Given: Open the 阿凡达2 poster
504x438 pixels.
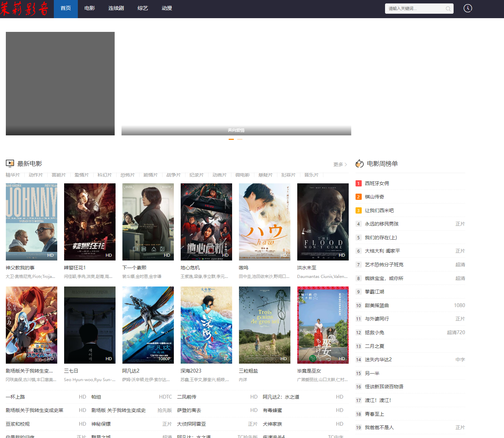Looking at the screenshot, I should click(x=148, y=325).
